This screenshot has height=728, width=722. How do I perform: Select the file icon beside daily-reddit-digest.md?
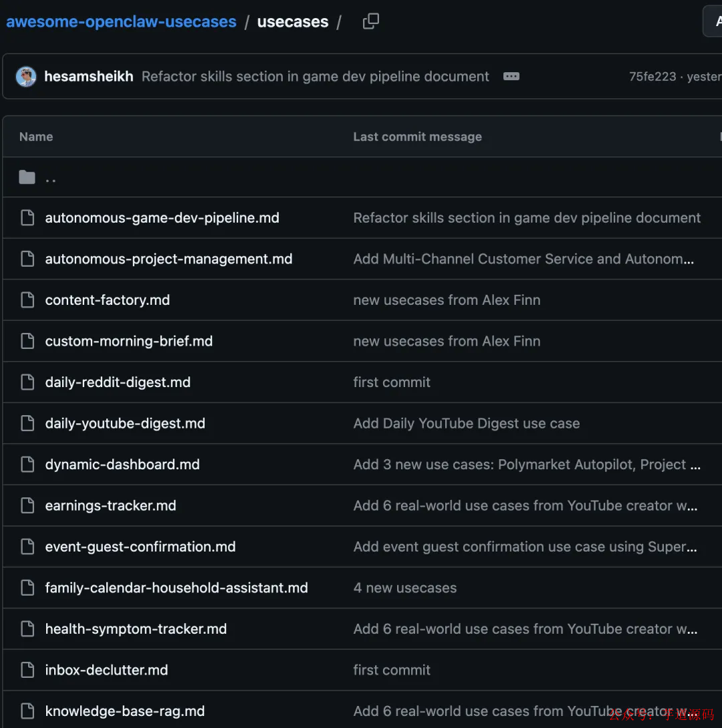(27, 382)
